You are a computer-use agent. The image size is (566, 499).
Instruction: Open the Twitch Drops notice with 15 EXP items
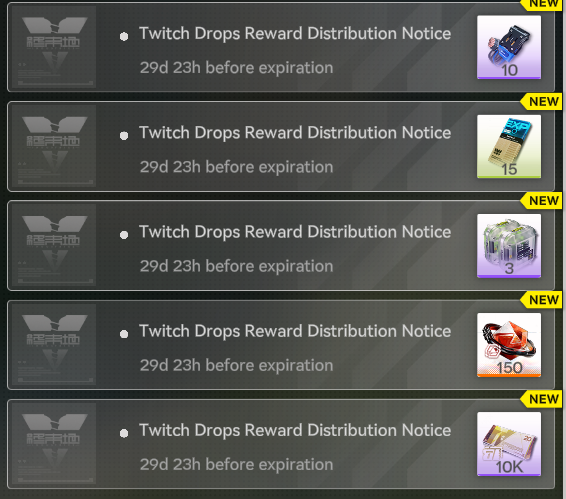[x=281, y=146]
